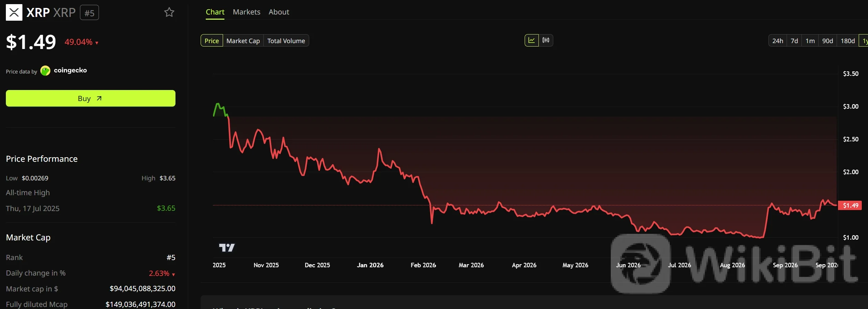Open the coingecko price data link
Image resolution: width=868 pixels, height=309 pixels.
[x=70, y=70]
